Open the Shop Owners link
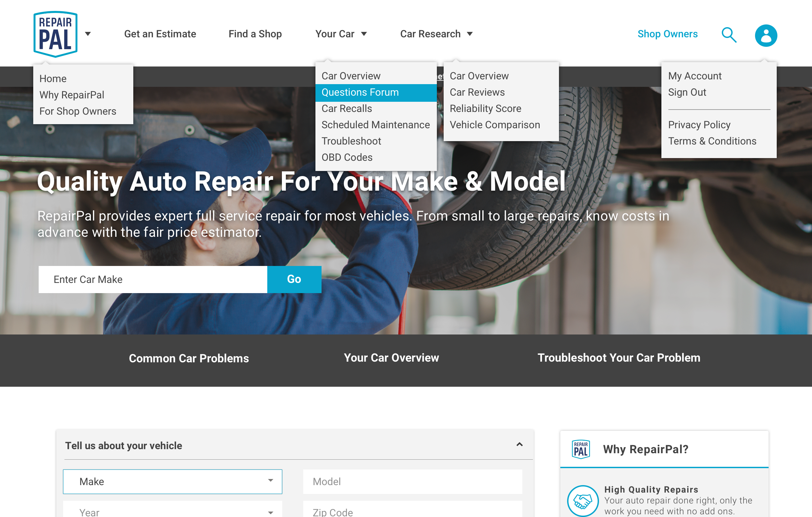Viewport: 812px width, 517px height. 667,34
